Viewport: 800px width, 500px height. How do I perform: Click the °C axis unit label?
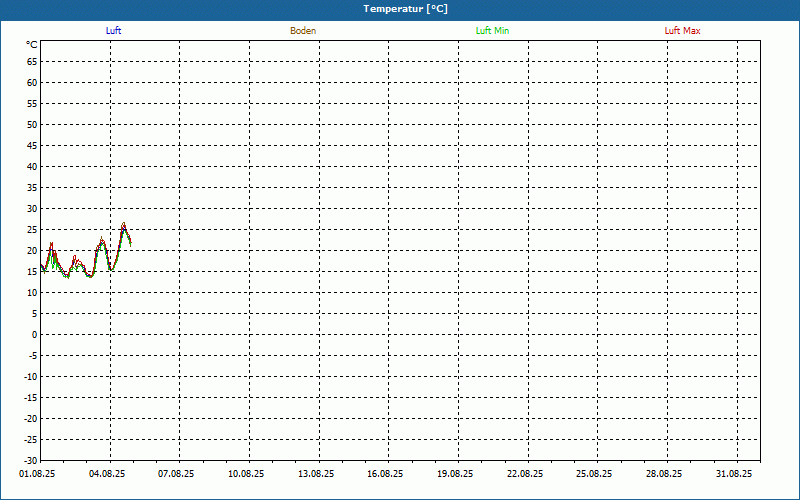pos(32,45)
